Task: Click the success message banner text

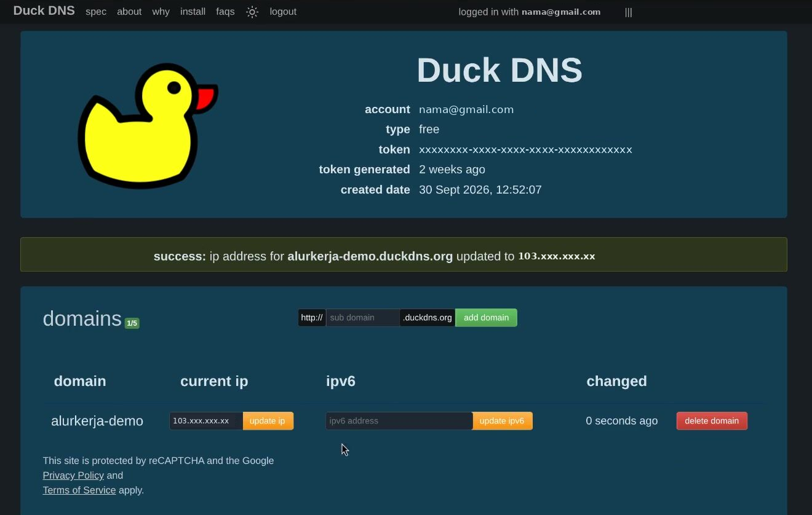Action: [x=374, y=256]
